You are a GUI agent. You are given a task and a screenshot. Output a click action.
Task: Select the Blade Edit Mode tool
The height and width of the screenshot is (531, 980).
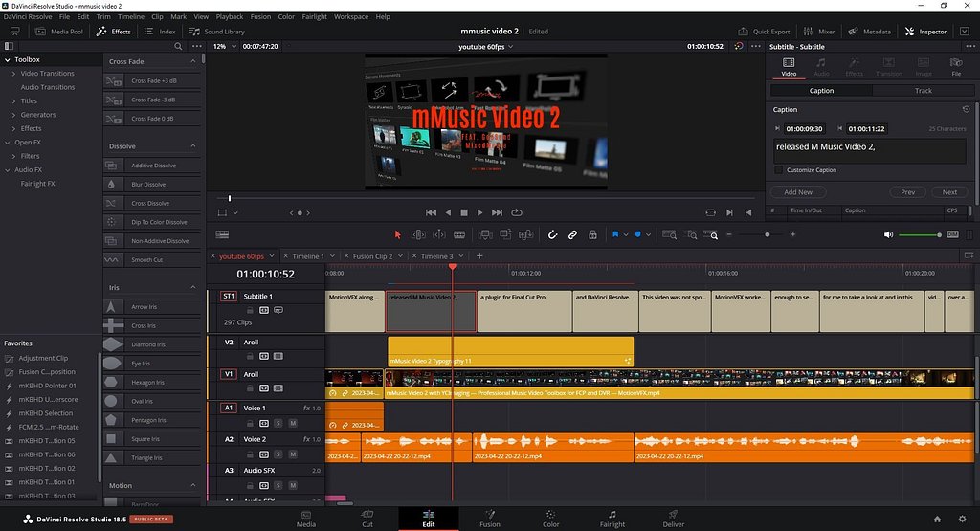pos(459,235)
